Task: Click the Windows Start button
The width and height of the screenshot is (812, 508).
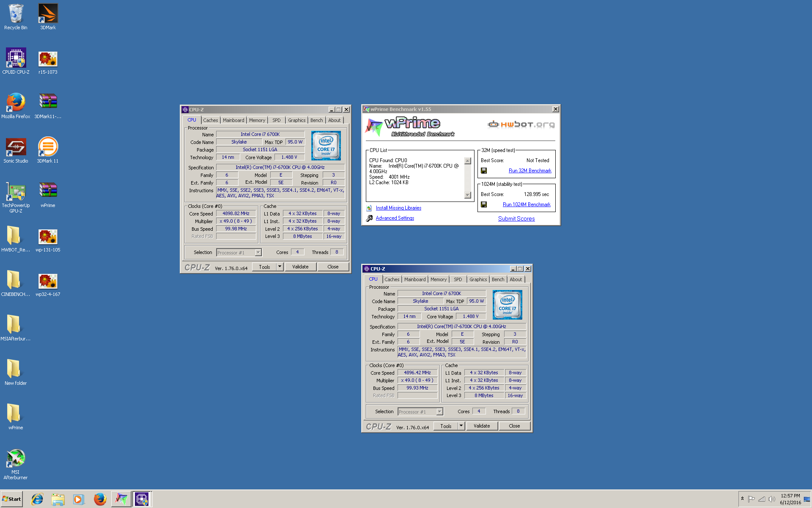Action: [11, 499]
